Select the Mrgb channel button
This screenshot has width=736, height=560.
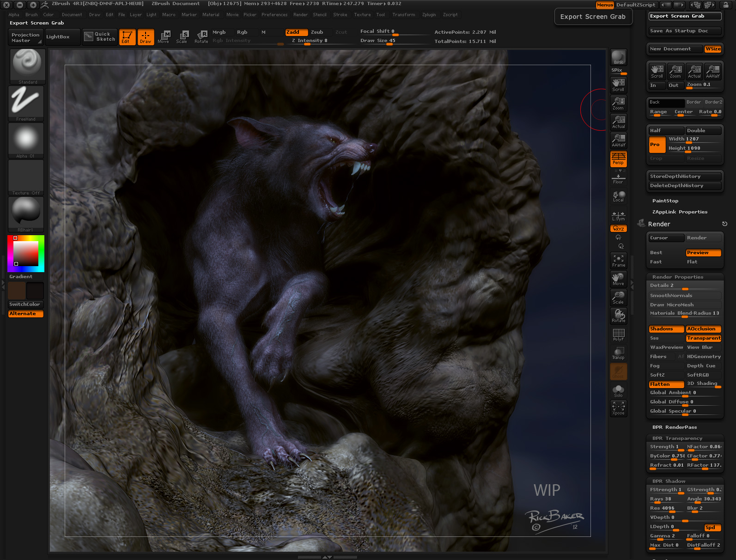pos(219,32)
